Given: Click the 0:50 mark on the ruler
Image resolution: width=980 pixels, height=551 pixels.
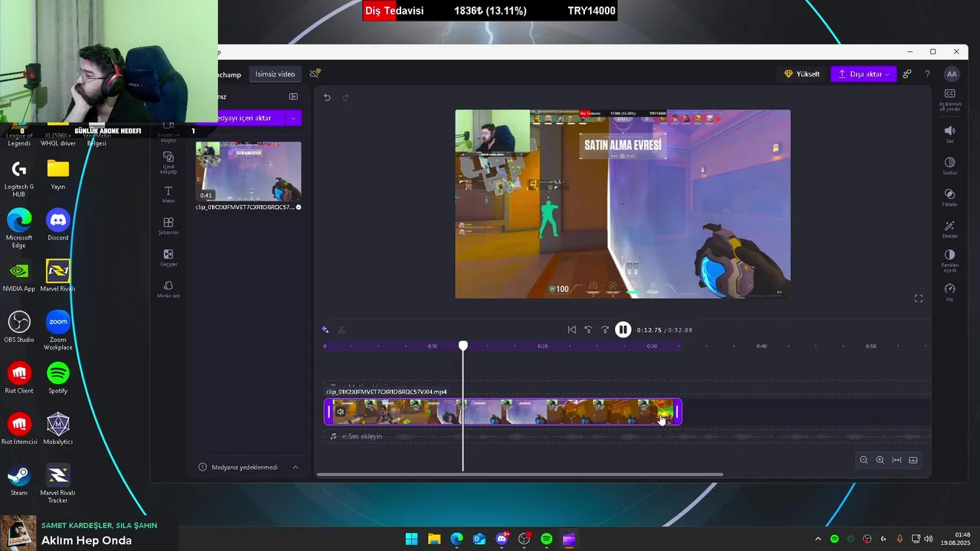Looking at the screenshot, I should [x=871, y=346].
